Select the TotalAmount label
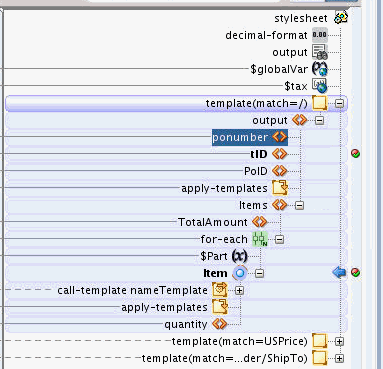383x369 pixels. pos(213,222)
